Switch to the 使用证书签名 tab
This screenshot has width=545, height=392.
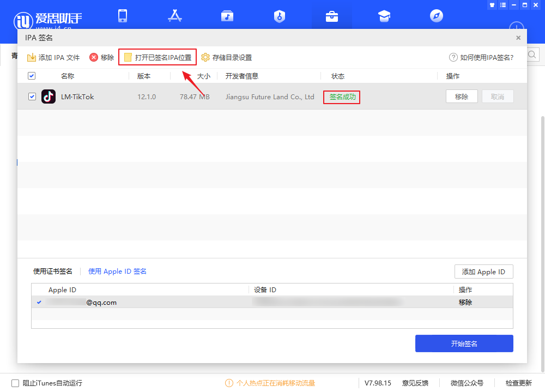(x=53, y=272)
